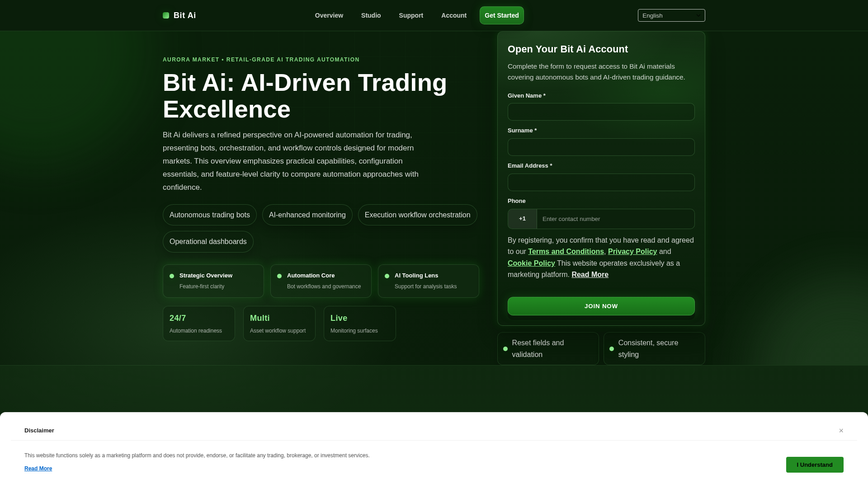Click the Consistent, secure styling card
This screenshot has height=488, width=868.
coord(654,349)
